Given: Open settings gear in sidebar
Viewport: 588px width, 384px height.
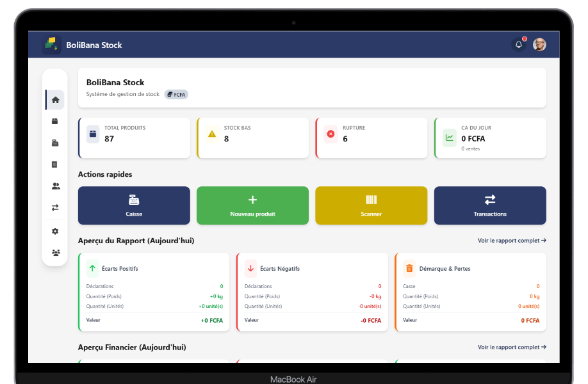Looking at the screenshot, I should pyautogui.click(x=55, y=231).
